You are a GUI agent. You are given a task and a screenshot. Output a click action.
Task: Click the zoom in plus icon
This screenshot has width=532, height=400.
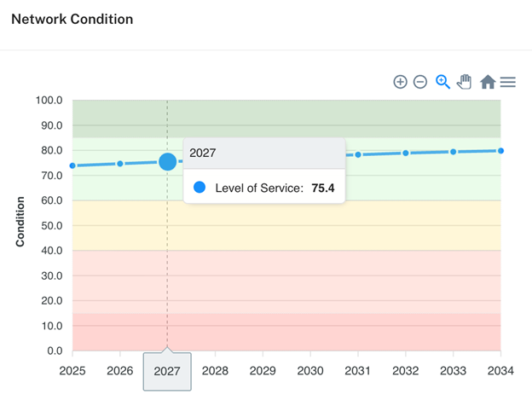tap(400, 82)
